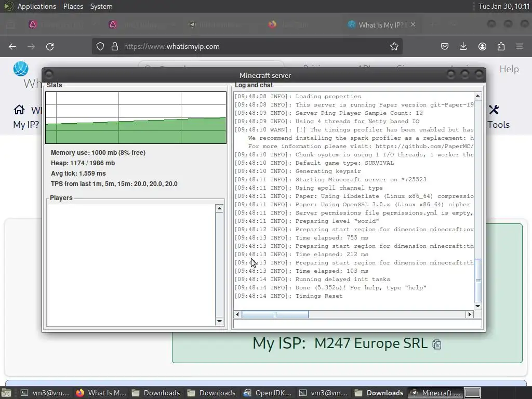Reload the whatismyip.com page
Screen dimensions: 532x399
click(50, 46)
